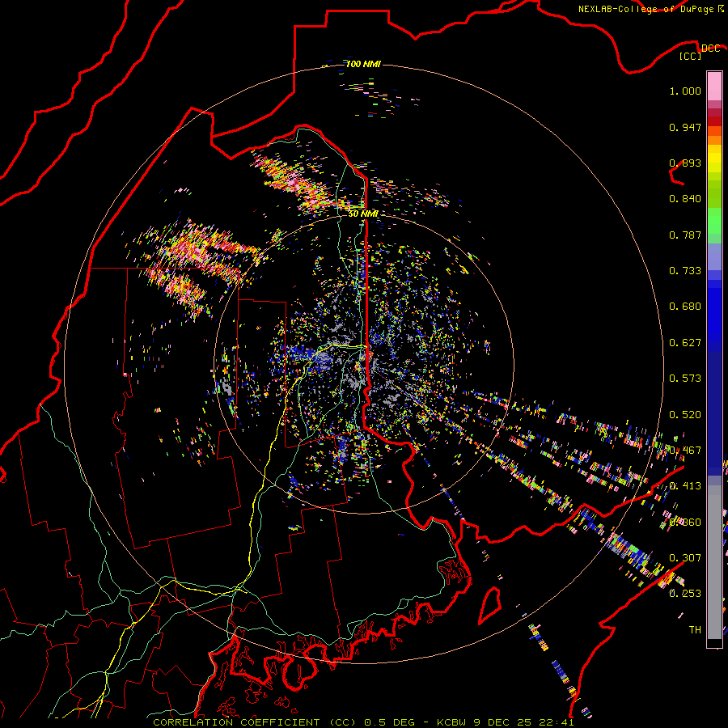Click the 0.307 scale value
Image resolution: width=728 pixels, height=728 pixels.
pos(685,557)
